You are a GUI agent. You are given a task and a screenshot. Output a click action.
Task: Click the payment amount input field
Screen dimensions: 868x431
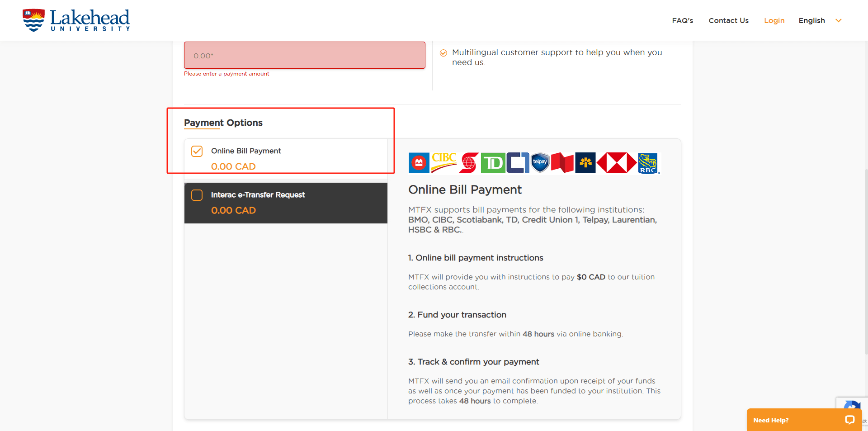pyautogui.click(x=305, y=55)
